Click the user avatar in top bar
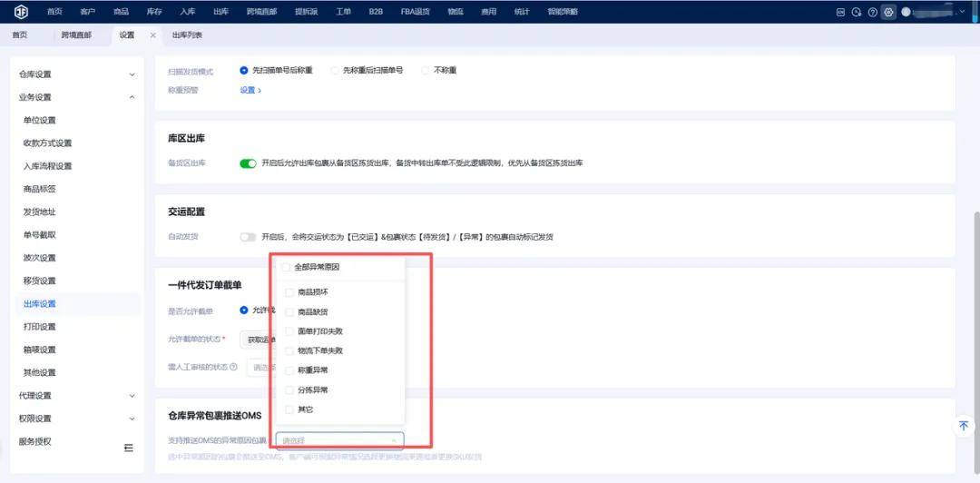The width and height of the screenshot is (980, 483). (x=906, y=12)
